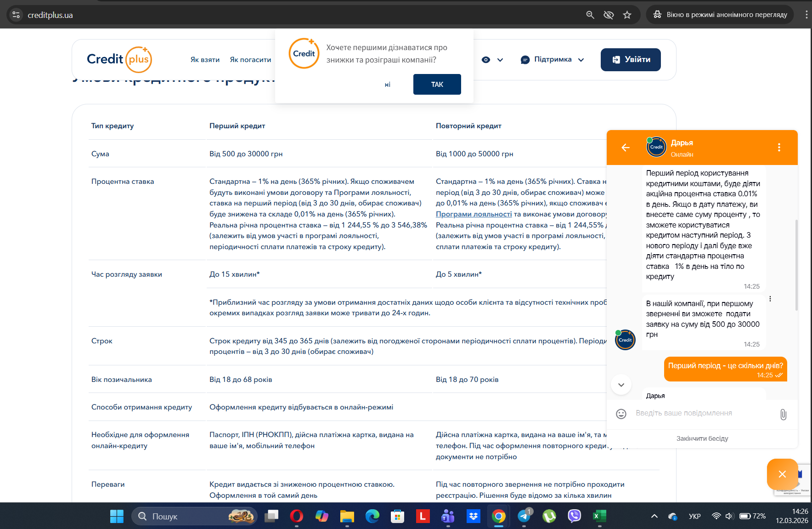Open chat options menu next to Дарья

779,147
